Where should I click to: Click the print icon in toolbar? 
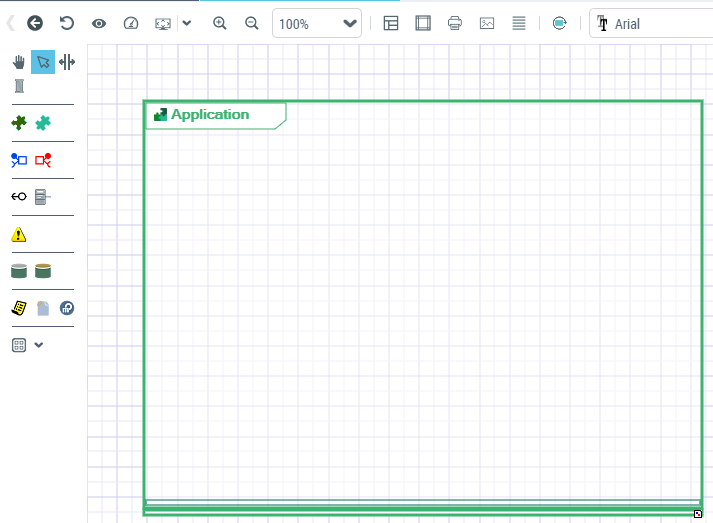pyautogui.click(x=455, y=23)
